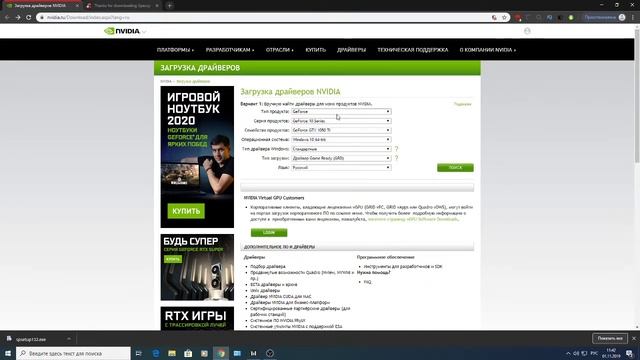The width and height of the screenshot is (640, 360).
Task: Click the green ПОИСК search button
Action: [455, 167]
